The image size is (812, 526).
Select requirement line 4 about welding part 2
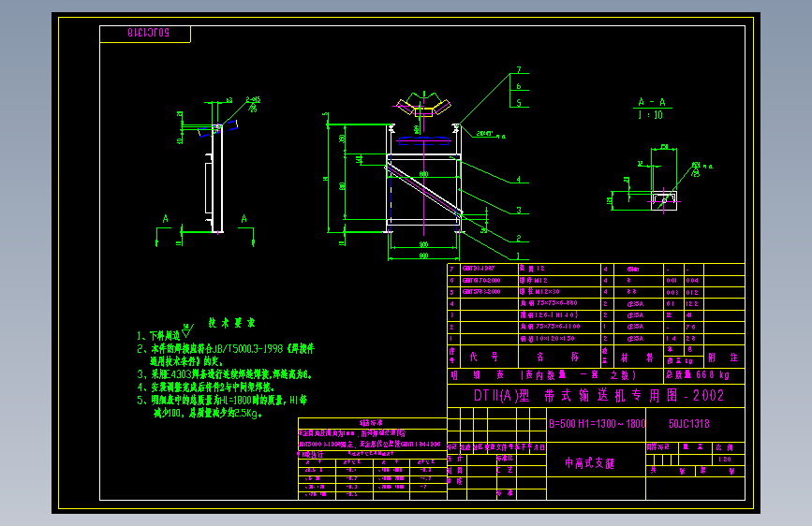(x=206, y=387)
